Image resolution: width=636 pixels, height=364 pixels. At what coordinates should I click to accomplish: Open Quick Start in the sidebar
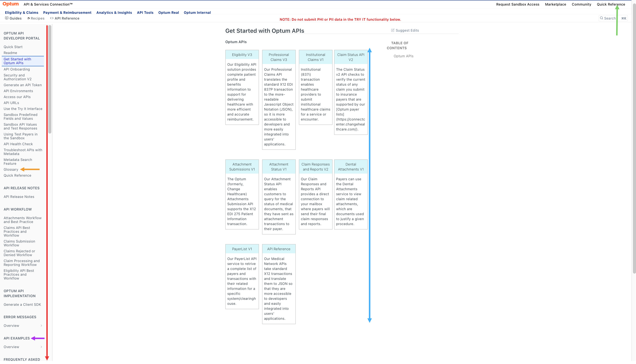(x=13, y=47)
